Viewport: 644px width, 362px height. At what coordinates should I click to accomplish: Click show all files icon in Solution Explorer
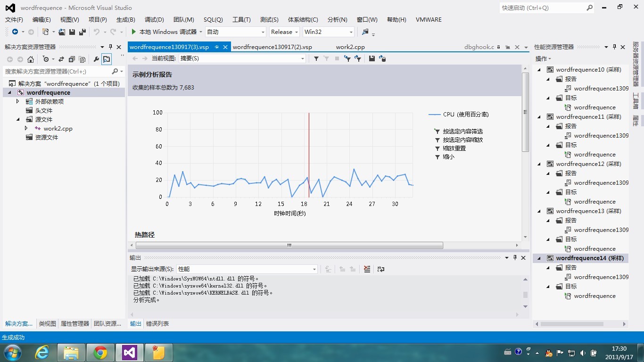[83, 59]
